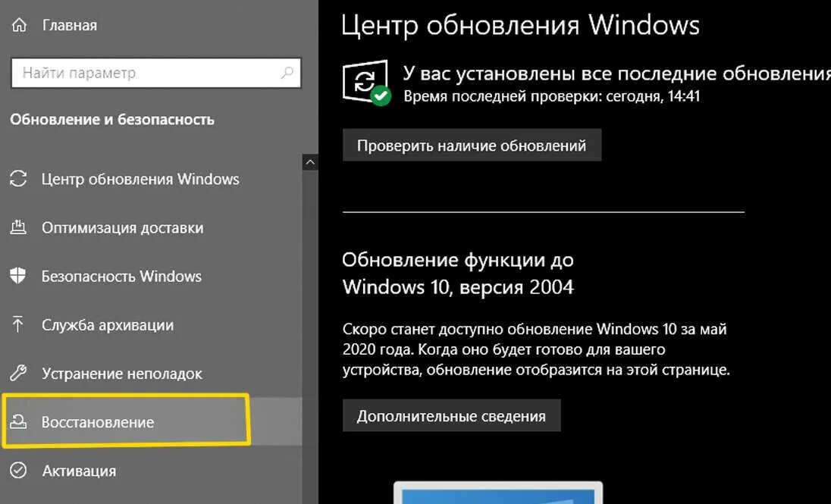Click the Центр обновления Windows sync icon
This screenshot has height=504, width=831.
[x=18, y=179]
